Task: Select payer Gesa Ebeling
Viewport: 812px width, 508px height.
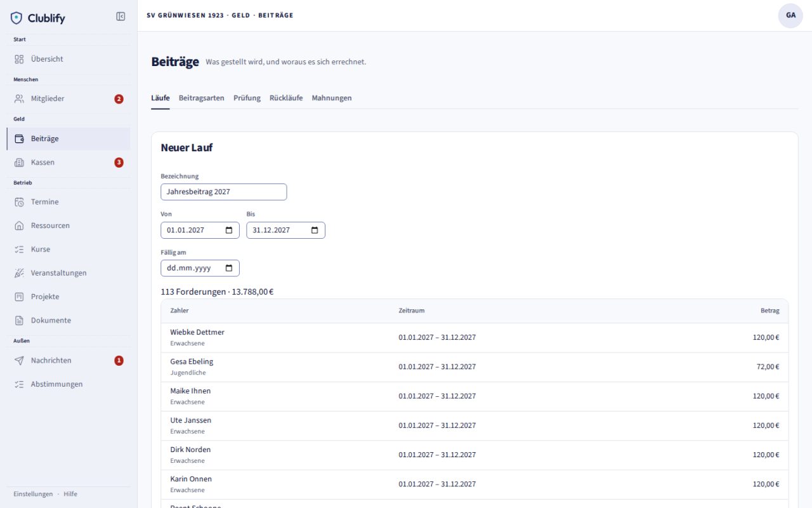Action: click(x=192, y=361)
